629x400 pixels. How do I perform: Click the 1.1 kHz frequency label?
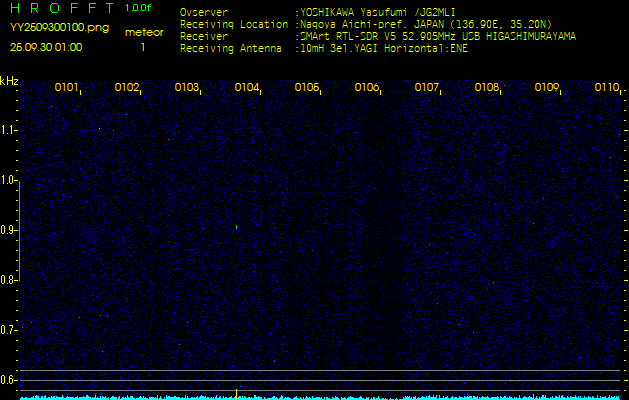coord(7,130)
